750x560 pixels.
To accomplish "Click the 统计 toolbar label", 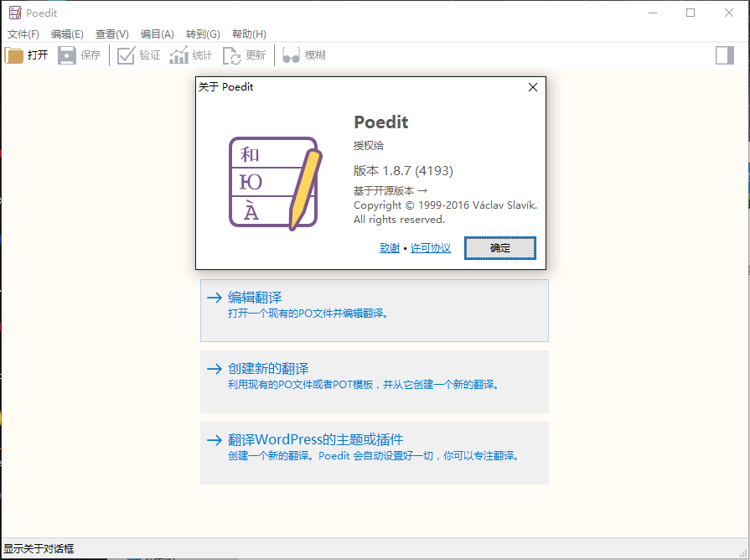I will 202,55.
